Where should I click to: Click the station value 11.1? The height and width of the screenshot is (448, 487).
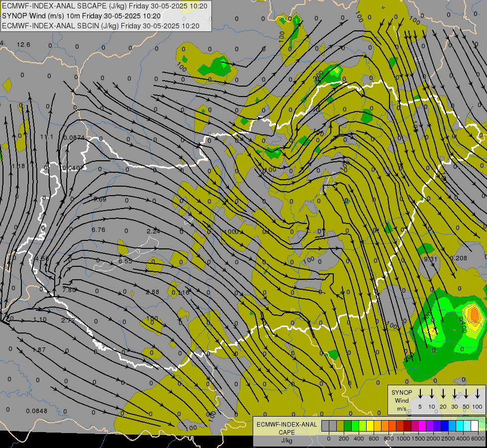pyautogui.click(x=47, y=137)
